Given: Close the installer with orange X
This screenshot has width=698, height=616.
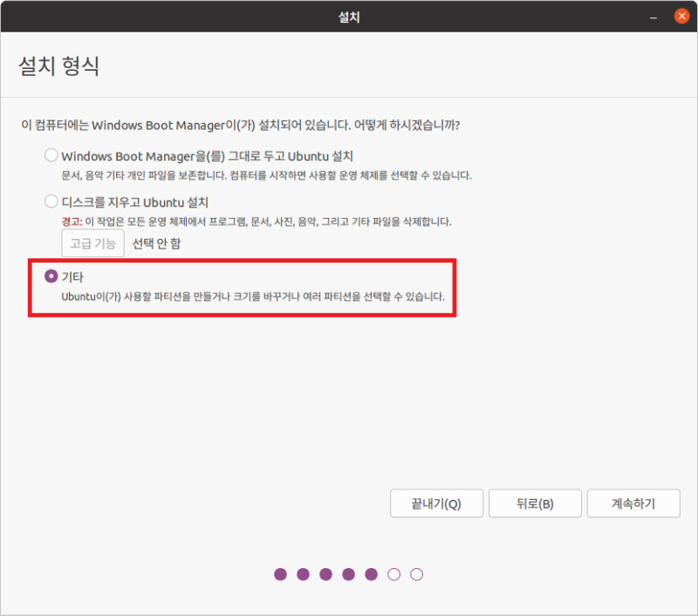Looking at the screenshot, I should coord(681,17).
